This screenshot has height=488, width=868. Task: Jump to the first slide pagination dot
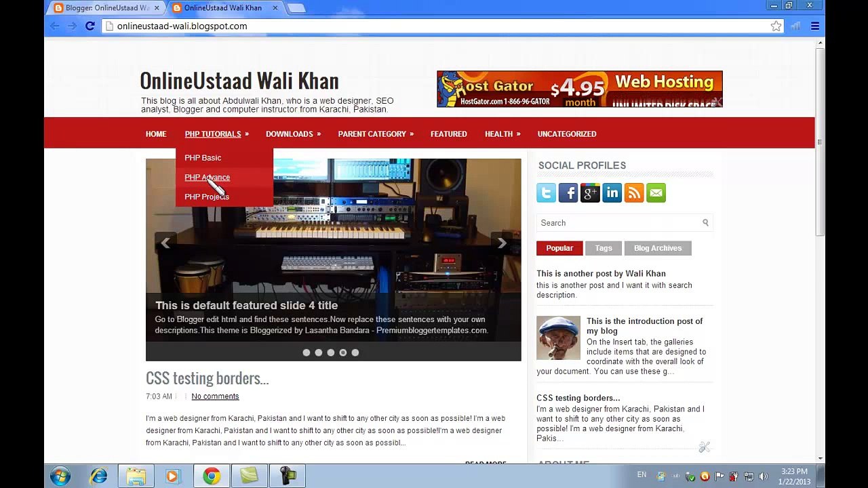click(307, 352)
